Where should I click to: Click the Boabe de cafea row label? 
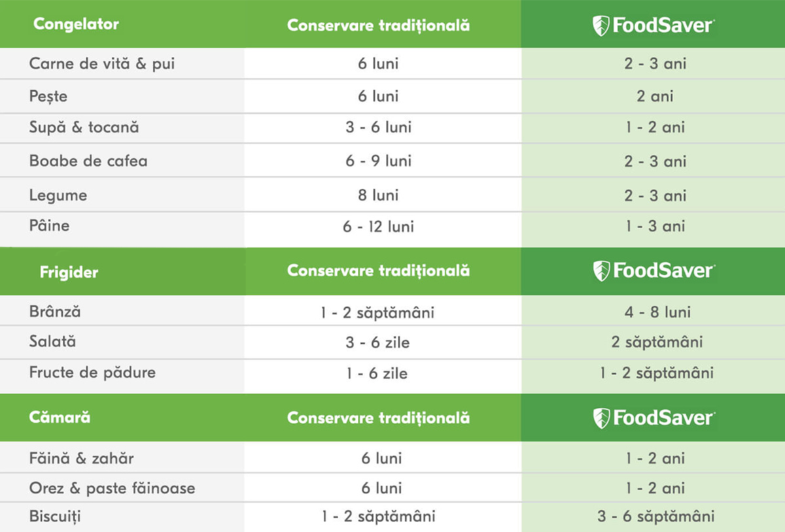[x=88, y=161]
